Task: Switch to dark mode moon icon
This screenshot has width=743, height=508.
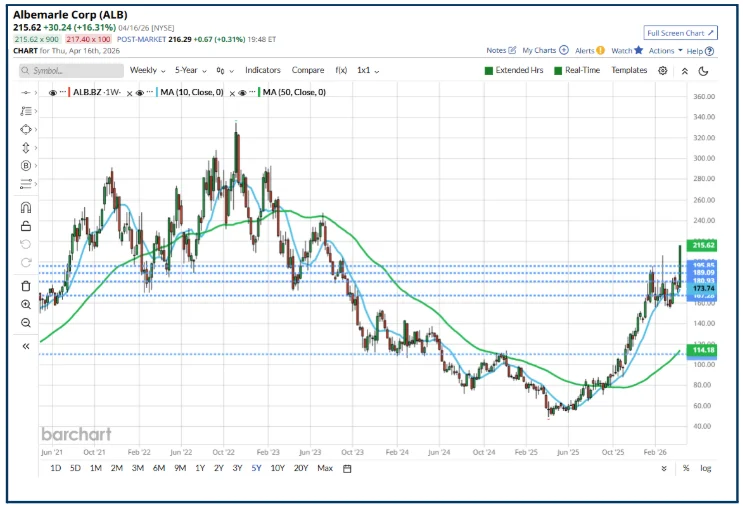Action: 704,71
